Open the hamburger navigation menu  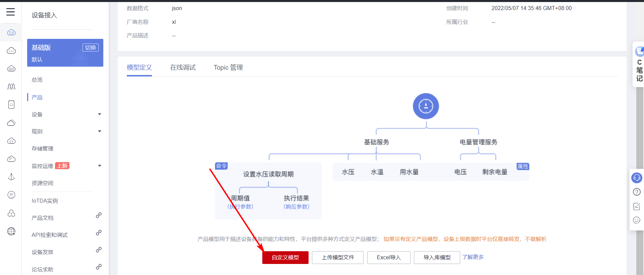pyautogui.click(x=11, y=12)
